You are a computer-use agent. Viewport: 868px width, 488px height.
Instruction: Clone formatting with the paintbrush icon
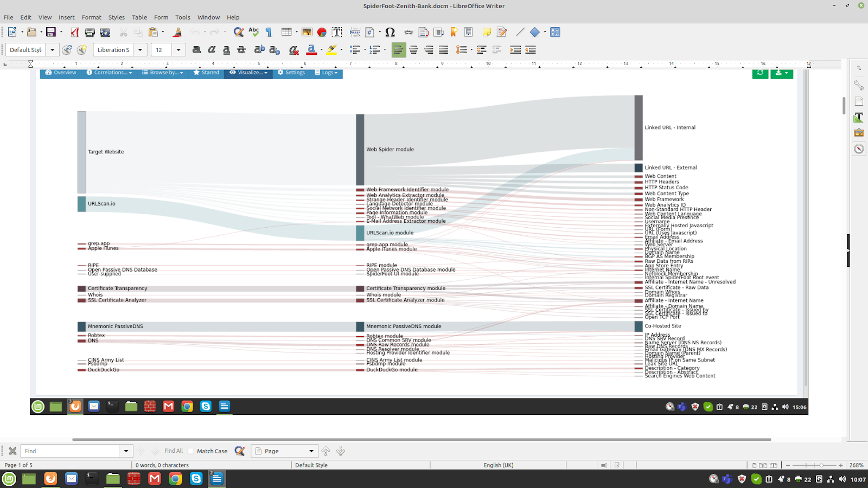tap(177, 32)
